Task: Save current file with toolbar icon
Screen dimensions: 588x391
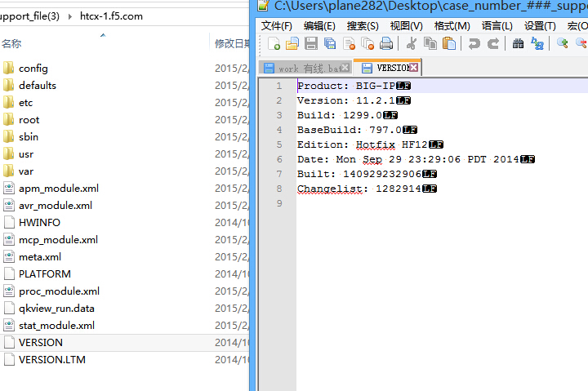Action: coord(311,44)
